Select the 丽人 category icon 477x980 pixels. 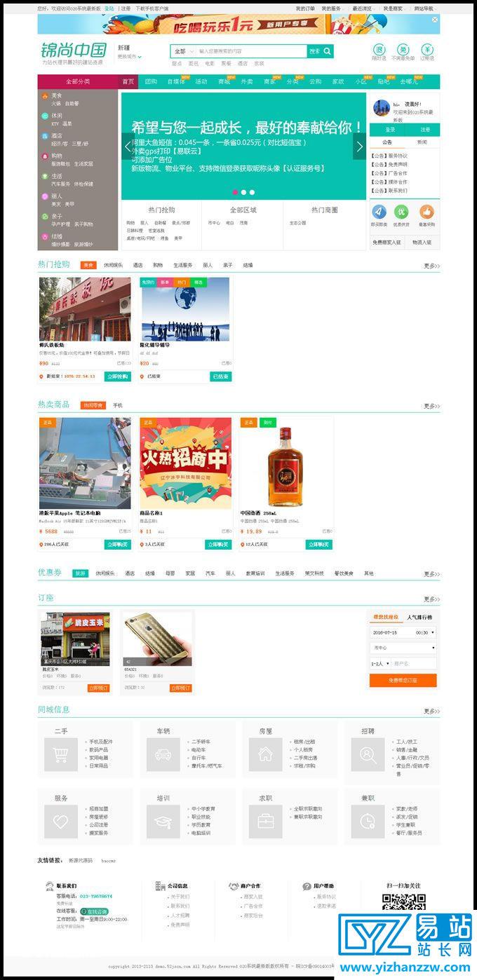[43, 196]
